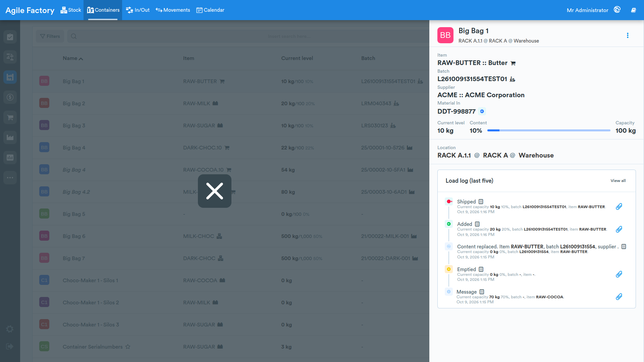The height and width of the screenshot is (362, 644).
Task: Open the DDT-998877 material-in link icon
Action: point(482,111)
